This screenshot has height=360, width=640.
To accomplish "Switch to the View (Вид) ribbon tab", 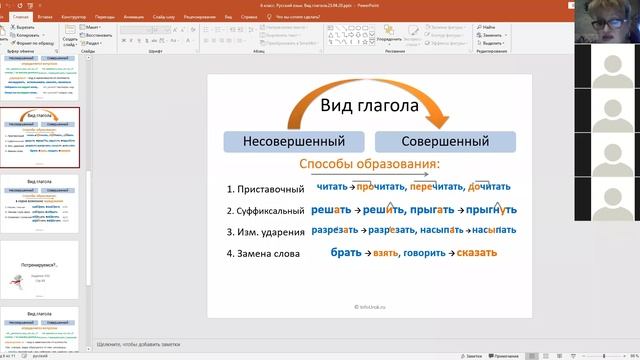I will (228, 17).
